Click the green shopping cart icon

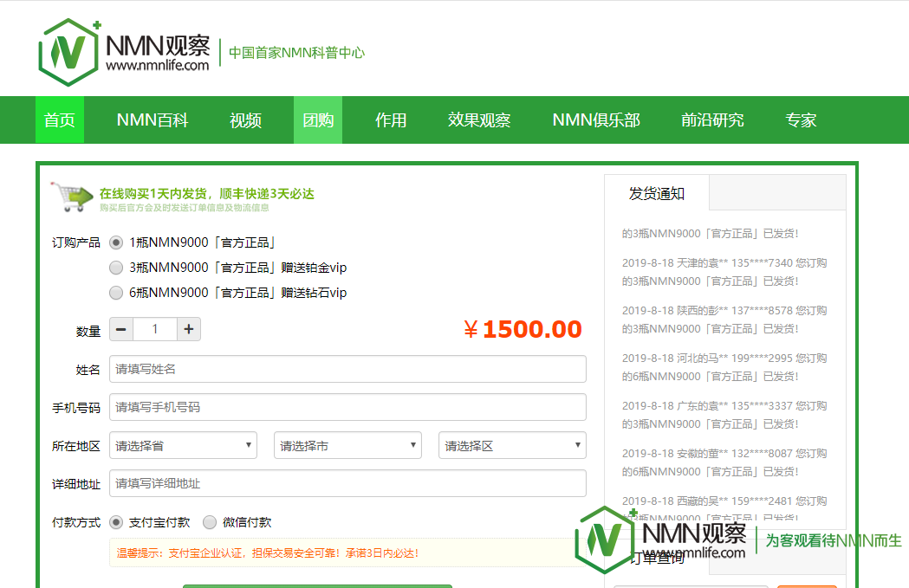[x=72, y=197]
